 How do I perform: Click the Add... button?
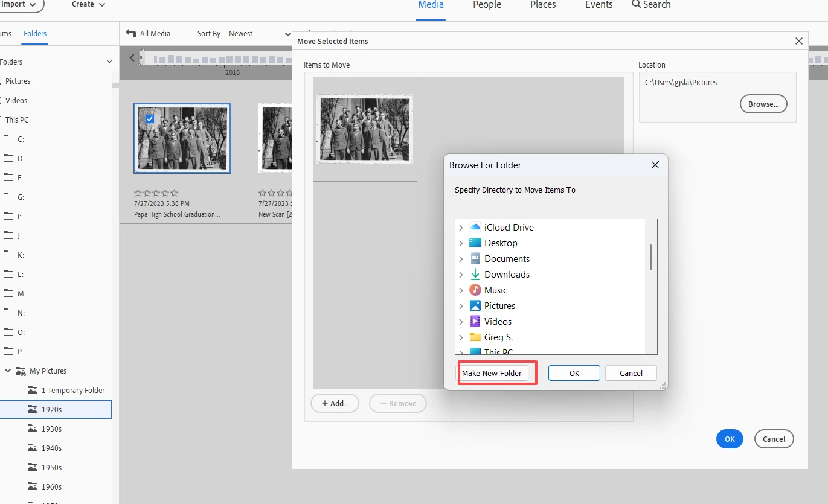335,403
